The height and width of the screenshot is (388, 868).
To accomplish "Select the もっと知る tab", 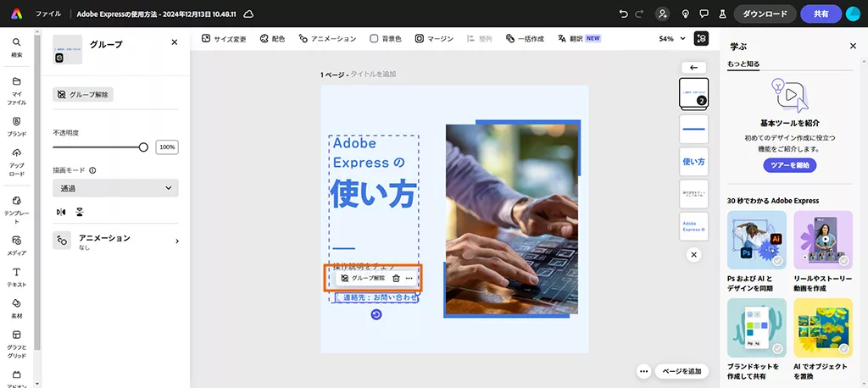I will pos(743,64).
